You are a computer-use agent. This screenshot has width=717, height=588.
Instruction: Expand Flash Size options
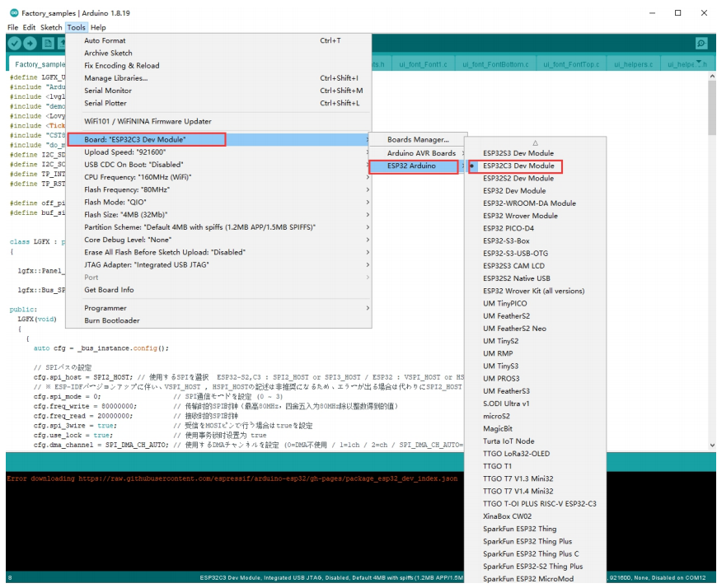(x=218, y=215)
